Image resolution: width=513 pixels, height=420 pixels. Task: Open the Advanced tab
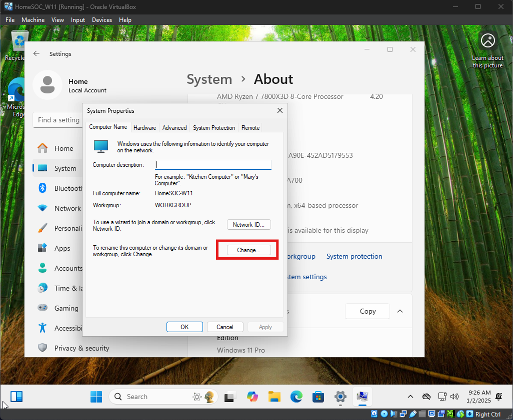point(174,128)
